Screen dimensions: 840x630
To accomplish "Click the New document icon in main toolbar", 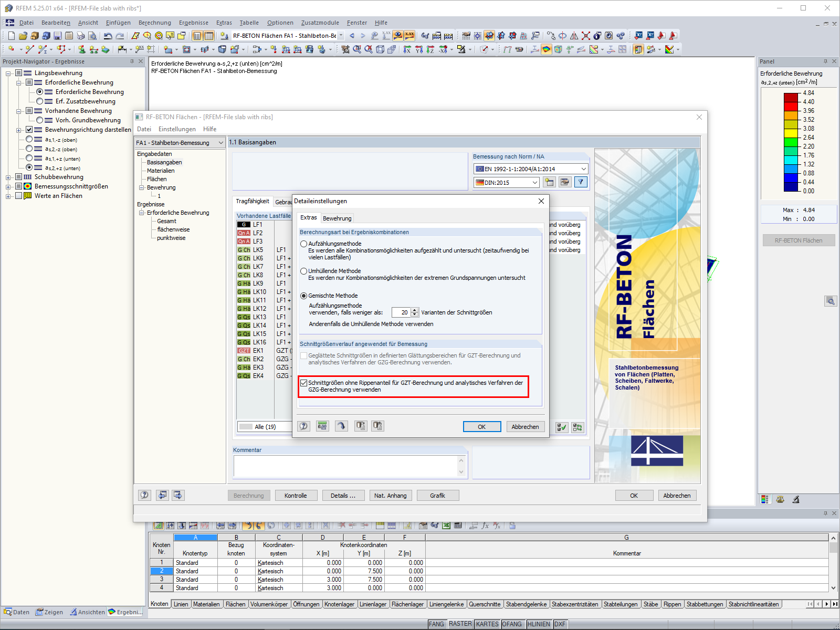I will 12,36.
